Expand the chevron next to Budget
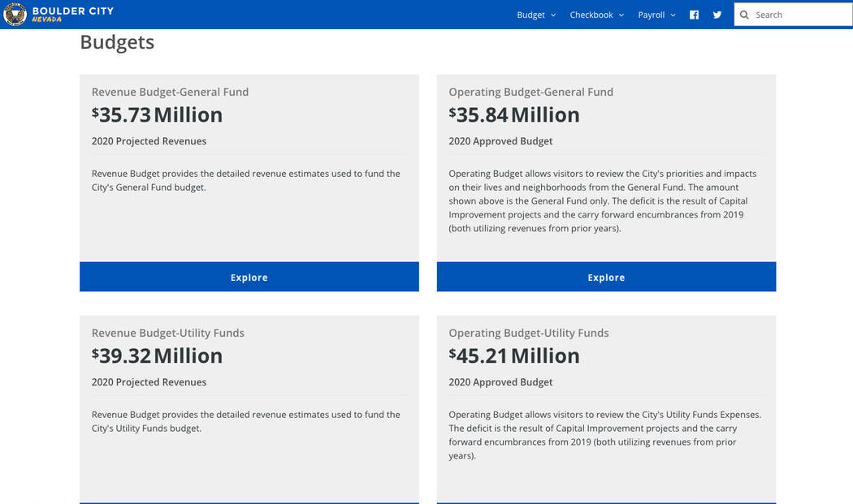Screen dimensions: 853x504 coord(553,15)
